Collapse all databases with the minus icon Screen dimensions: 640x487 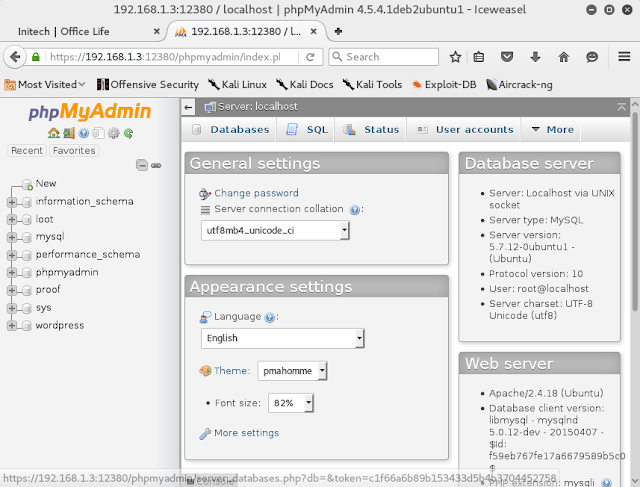[x=142, y=165]
